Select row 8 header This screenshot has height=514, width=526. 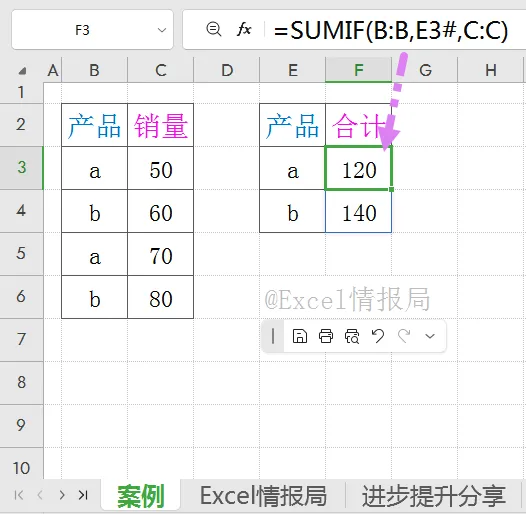21,382
